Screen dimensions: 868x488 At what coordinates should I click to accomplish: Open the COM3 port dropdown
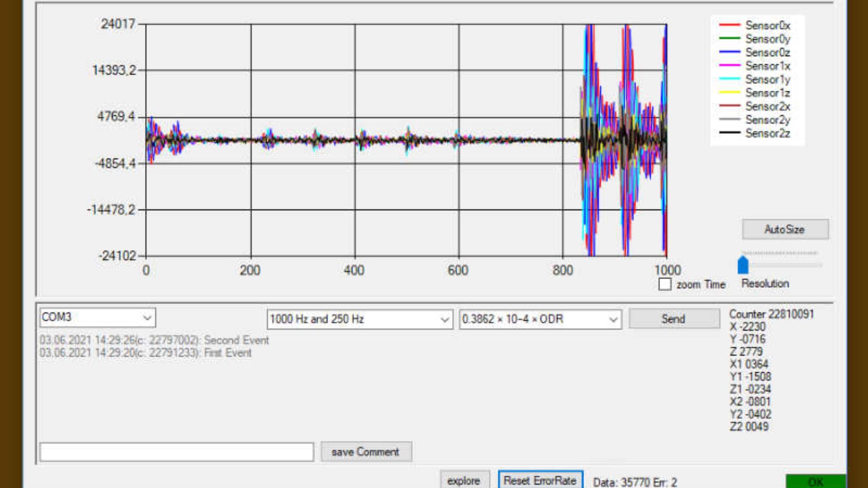tap(98, 317)
